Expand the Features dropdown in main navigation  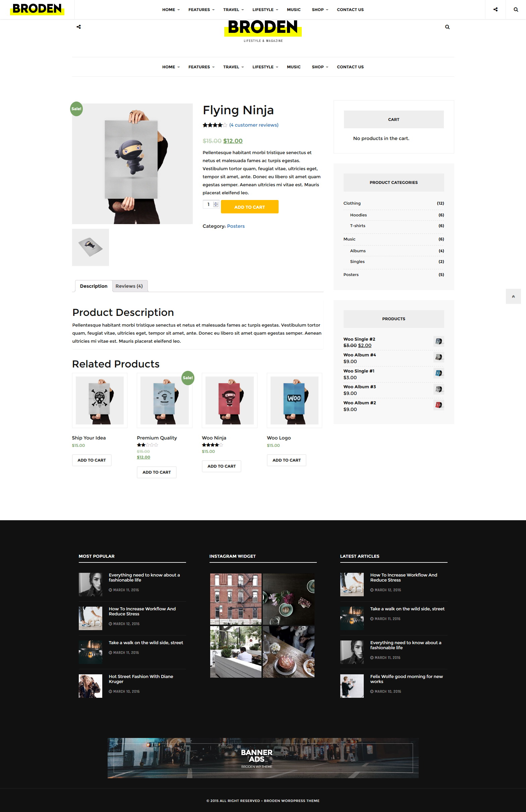click(x=201, y=67)
